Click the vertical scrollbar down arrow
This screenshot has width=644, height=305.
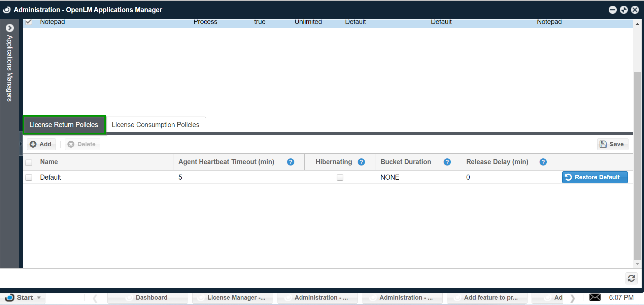pos(637,264)
